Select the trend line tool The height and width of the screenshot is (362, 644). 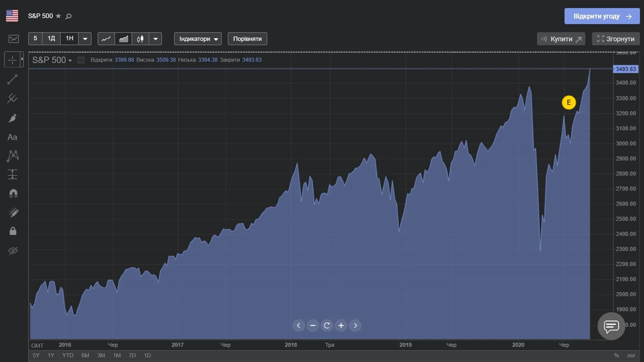click(x=12, y=79)
